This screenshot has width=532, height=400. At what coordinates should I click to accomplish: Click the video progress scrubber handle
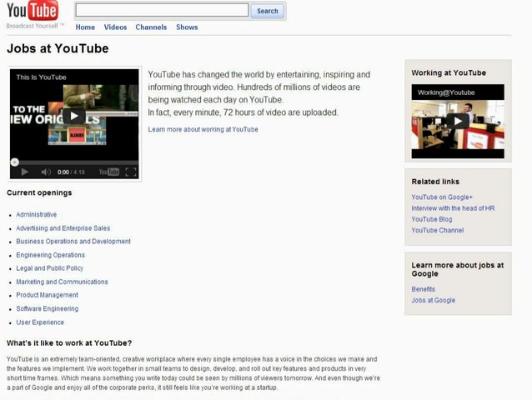click(14, 162)
